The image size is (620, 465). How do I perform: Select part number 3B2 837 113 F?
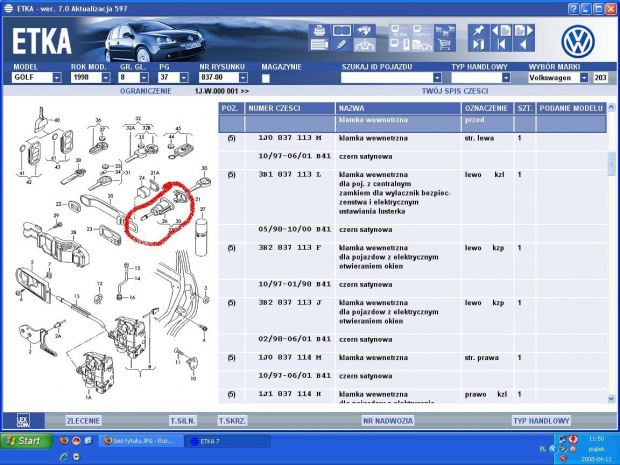coord(290,248)
